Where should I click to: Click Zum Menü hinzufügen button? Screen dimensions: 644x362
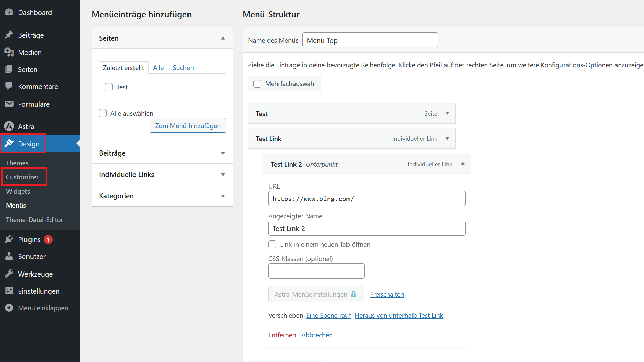pos(188,126)
